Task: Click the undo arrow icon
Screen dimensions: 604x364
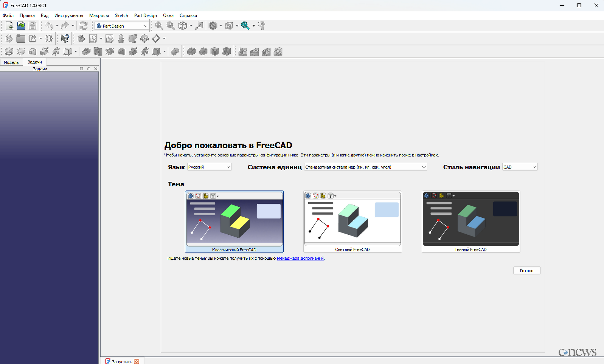Action: [49, 26]
